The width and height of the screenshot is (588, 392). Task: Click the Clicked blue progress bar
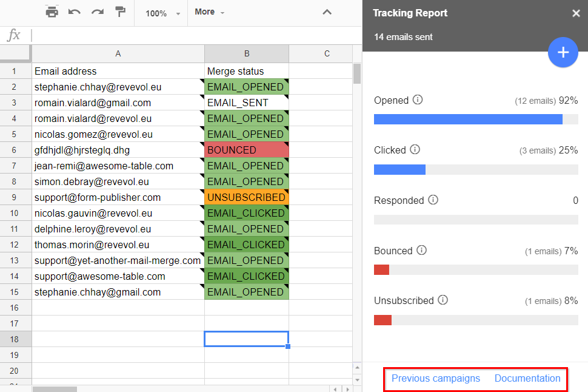pos(399,170)
